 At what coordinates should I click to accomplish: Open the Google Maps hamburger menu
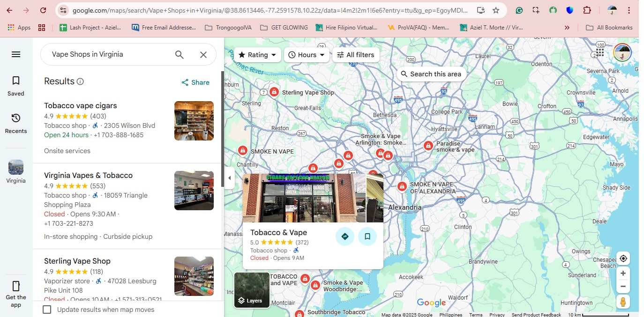pos(16,54)
